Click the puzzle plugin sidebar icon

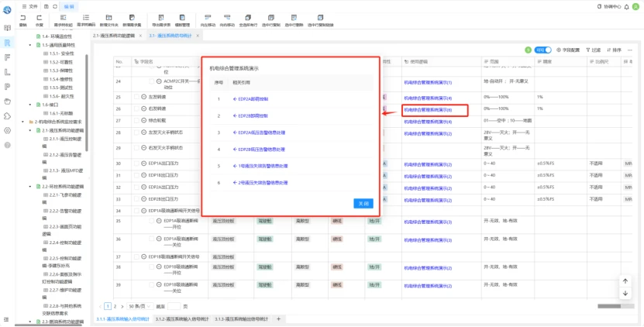[8, 116]
